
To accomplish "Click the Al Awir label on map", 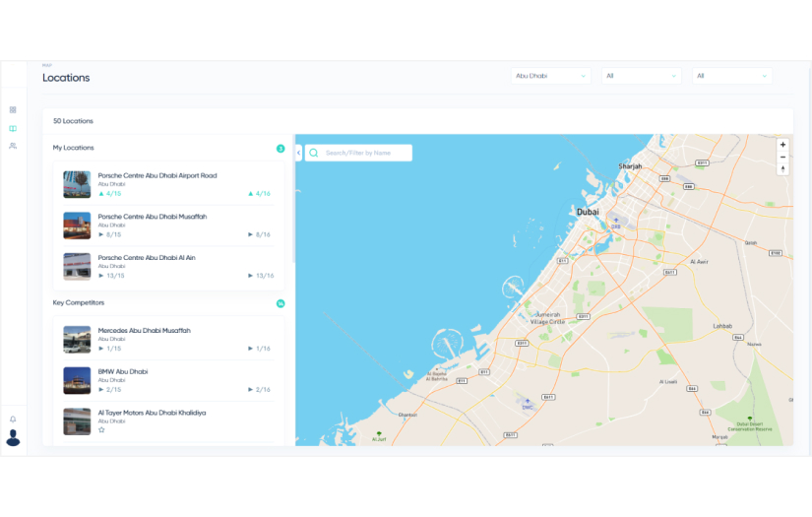I will tap(699, 262).
